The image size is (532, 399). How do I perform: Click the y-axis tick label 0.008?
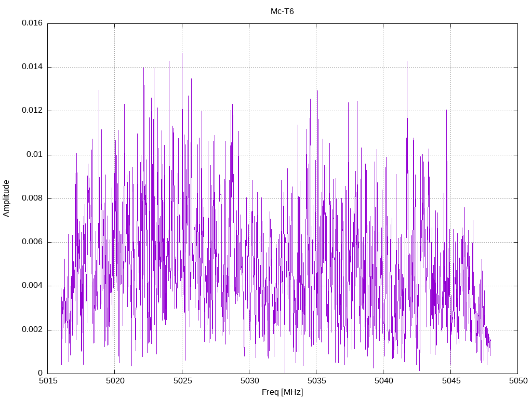pos(32,198)
